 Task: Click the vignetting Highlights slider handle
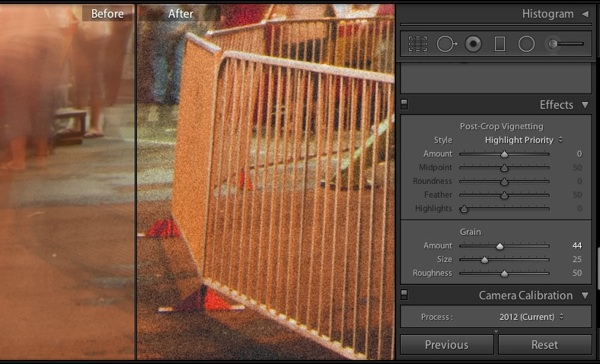click(464, 209)
